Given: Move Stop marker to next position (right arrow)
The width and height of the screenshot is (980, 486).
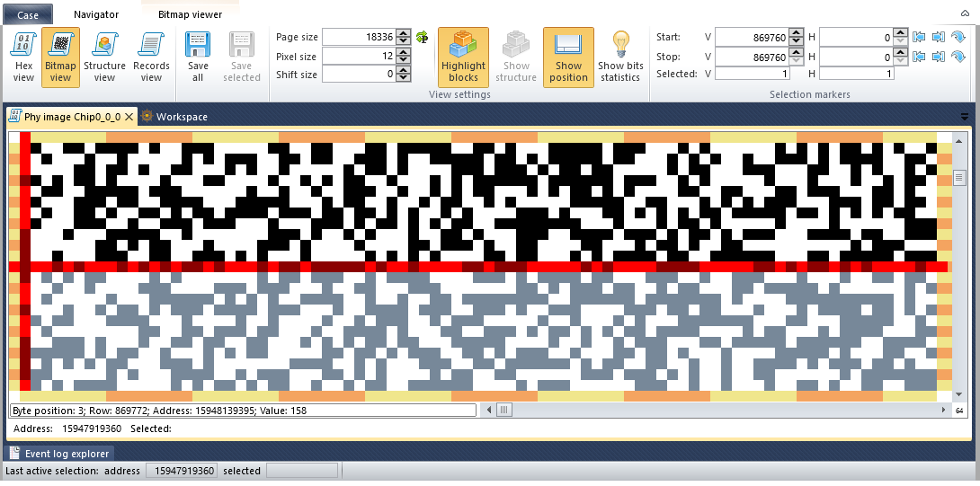Looking at the screenshot, I should coord(938,57).
